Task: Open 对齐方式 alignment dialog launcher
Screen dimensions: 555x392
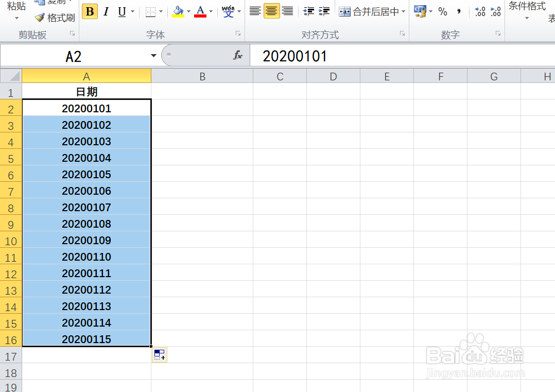Action: 403,33
